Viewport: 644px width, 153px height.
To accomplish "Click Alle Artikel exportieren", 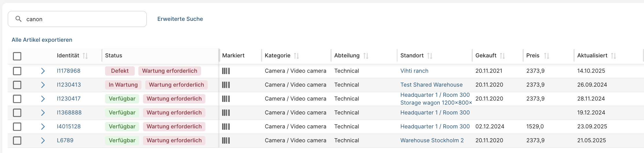I will [x=42, y=40].
